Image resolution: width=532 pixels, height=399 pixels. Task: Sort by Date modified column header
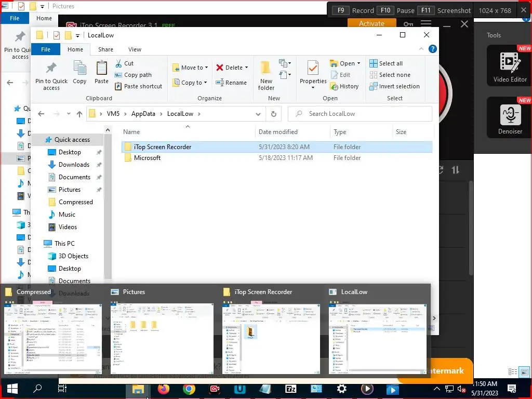pos(278,132)
